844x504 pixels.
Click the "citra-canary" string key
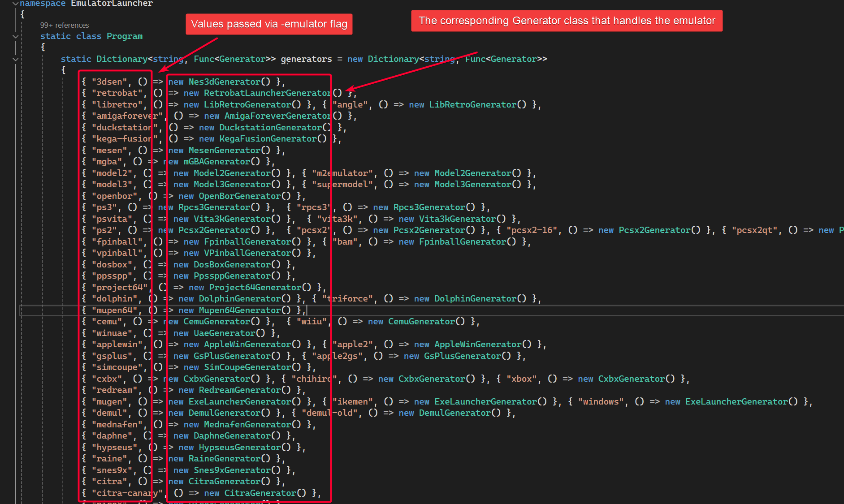(128, 493)
